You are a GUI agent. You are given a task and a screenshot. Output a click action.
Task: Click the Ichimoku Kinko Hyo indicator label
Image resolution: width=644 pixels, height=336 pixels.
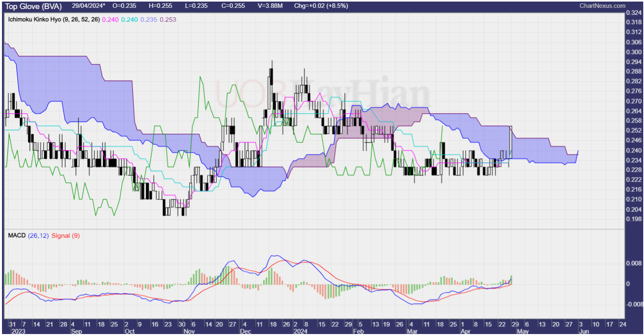pos(54,19)
